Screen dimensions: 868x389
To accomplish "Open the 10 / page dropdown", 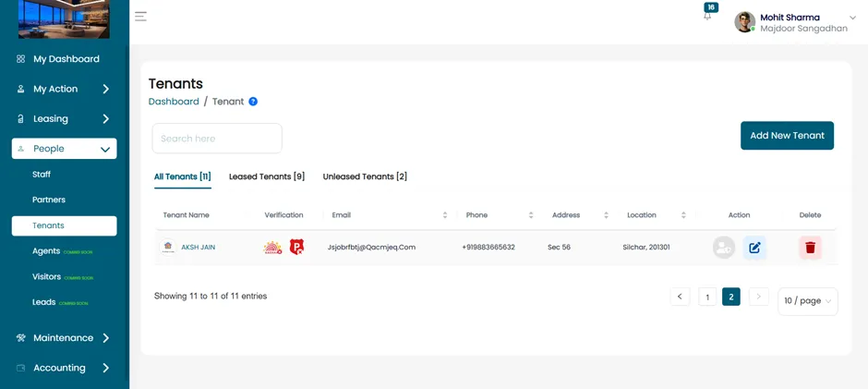I will 808,301.
